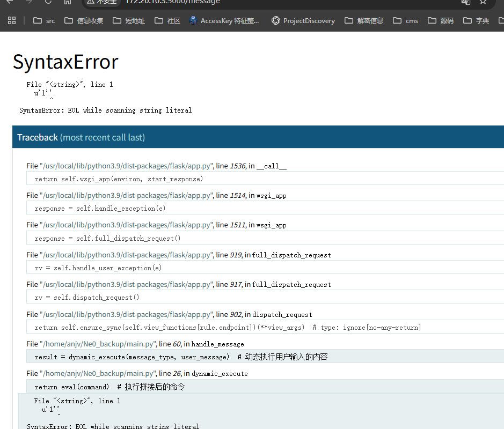The height and width of the screenshot is (429, 504).
Task: Open the 解密信息 bookmark folder
Action: click(364, 20)
